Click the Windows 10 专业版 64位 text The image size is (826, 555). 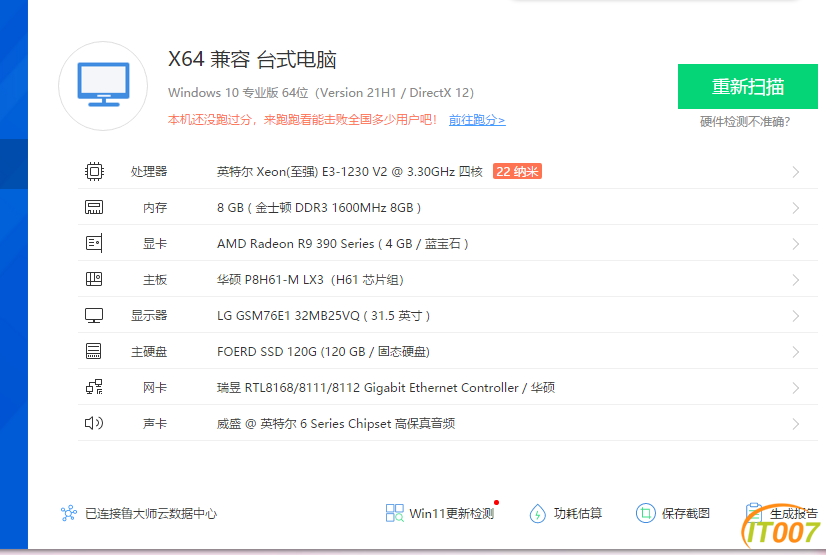[321, 93]
